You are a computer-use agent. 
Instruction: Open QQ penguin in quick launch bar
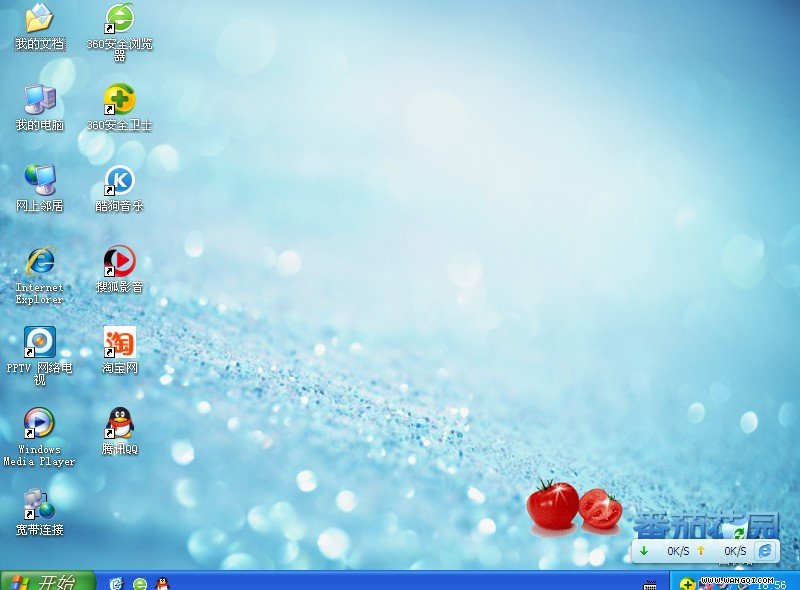[162, 583]
